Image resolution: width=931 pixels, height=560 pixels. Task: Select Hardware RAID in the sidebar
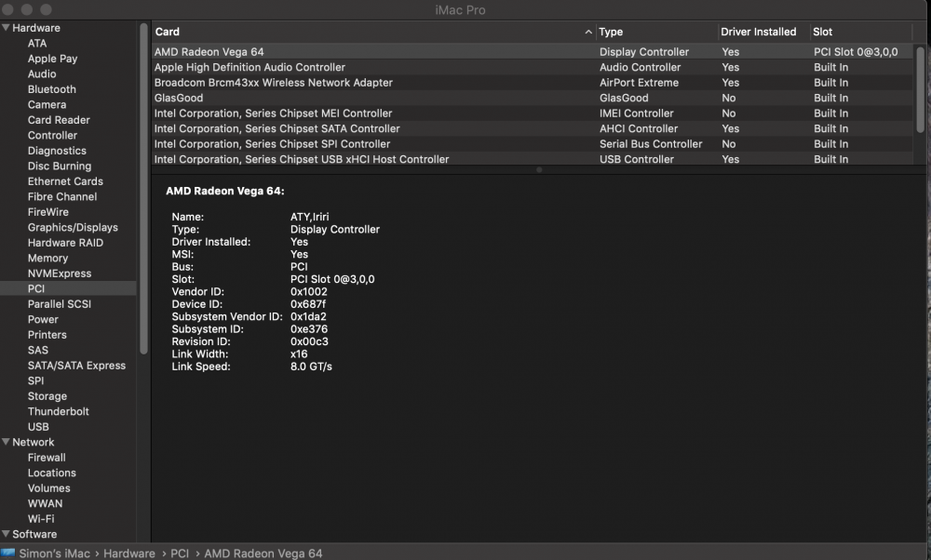65,243
